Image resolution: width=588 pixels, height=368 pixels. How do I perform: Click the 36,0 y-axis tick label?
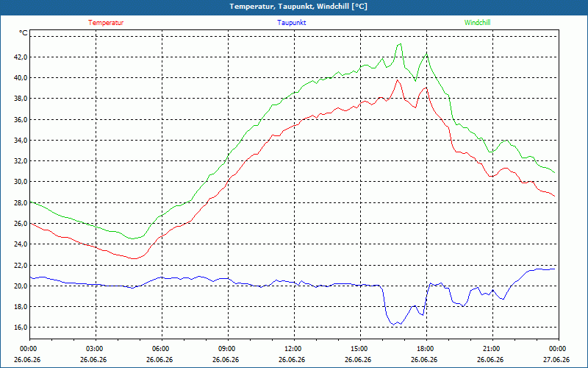[21, 119]
